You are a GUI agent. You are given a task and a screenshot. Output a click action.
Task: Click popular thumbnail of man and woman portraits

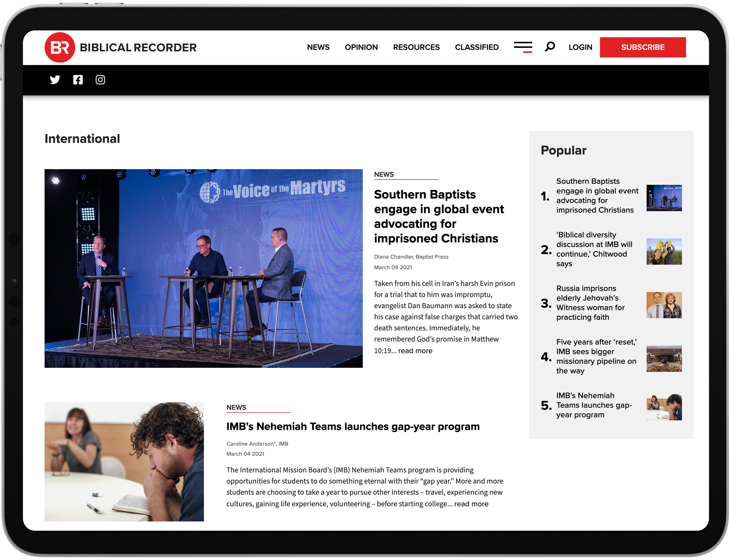(x=664, y=305)
